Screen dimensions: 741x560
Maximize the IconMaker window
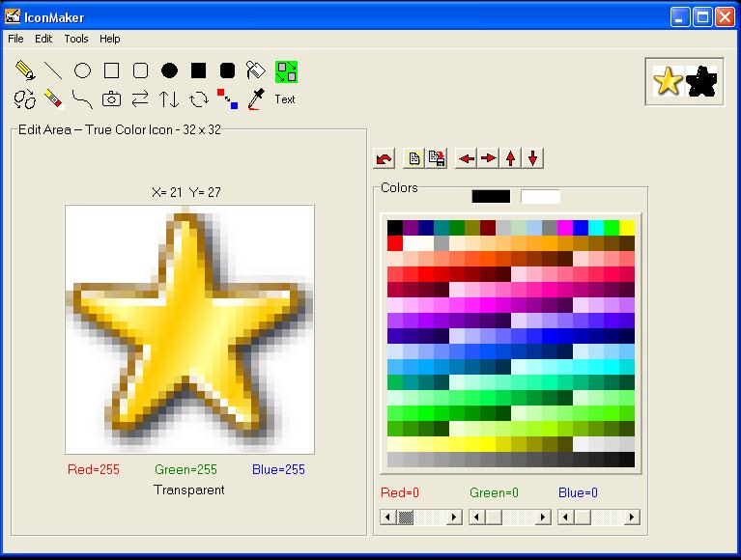pyautogui.click(x=702, y=17)
